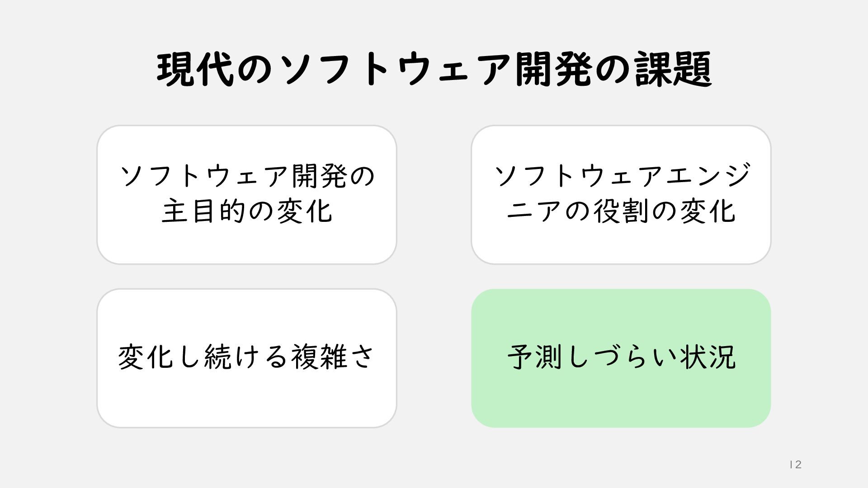Screen dimensions: 868x488
Task: Click the slide page number 12
Action: [x=795, y=465]
